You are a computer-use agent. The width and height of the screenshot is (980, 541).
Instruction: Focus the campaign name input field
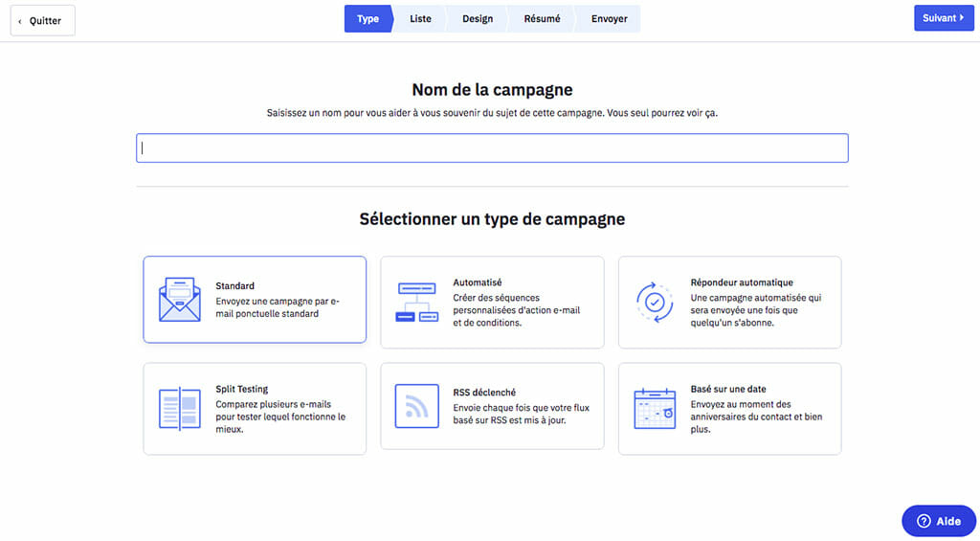coord(493,148)
